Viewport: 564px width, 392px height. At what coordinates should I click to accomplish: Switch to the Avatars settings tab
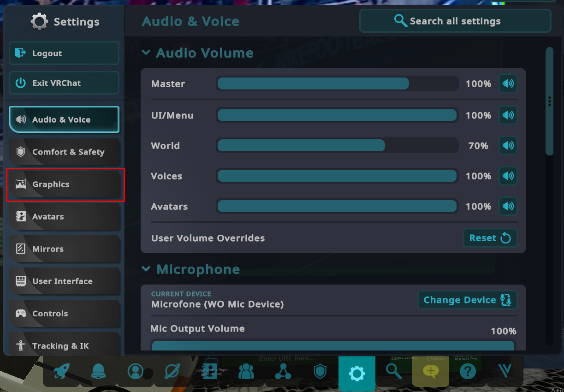tap(64, 216)
